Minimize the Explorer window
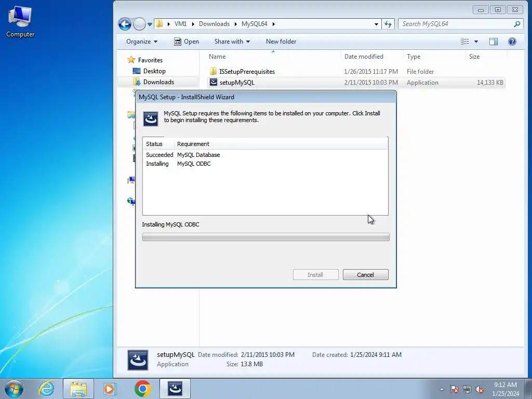The width and height of the screenshot is (532, 399). coord(481,10)
